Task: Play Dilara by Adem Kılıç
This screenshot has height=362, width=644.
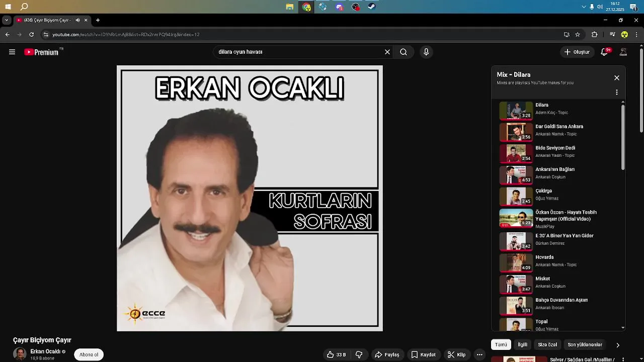Action: point(558,111)
